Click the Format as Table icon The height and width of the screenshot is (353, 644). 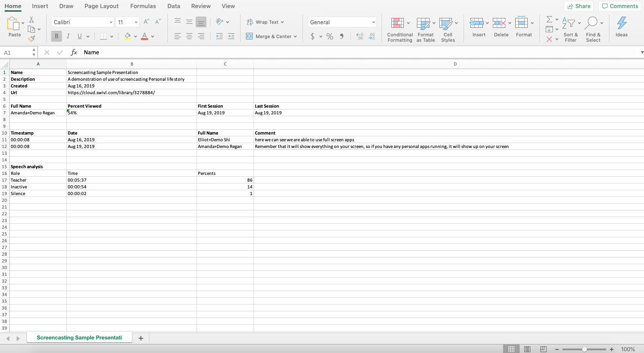[x=425, y=30]
